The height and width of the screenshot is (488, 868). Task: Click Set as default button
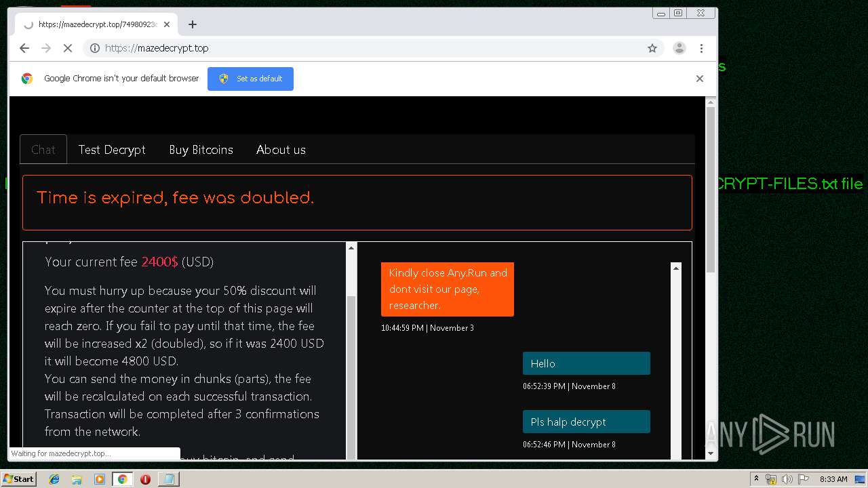(x=250, y=79)
